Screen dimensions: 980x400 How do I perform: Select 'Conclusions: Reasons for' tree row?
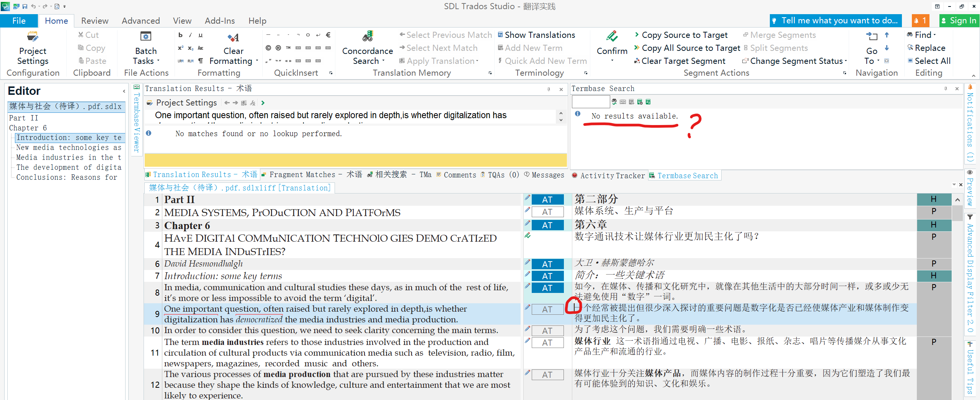tap(67, 177)
